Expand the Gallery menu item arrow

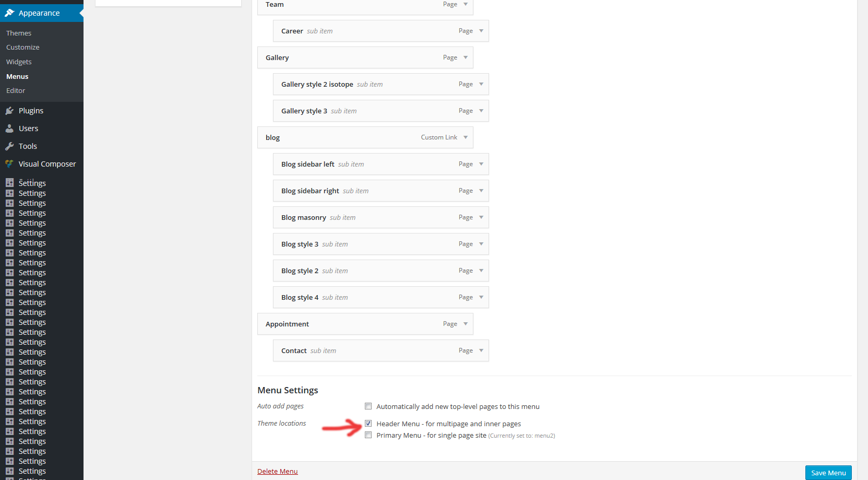466,57
